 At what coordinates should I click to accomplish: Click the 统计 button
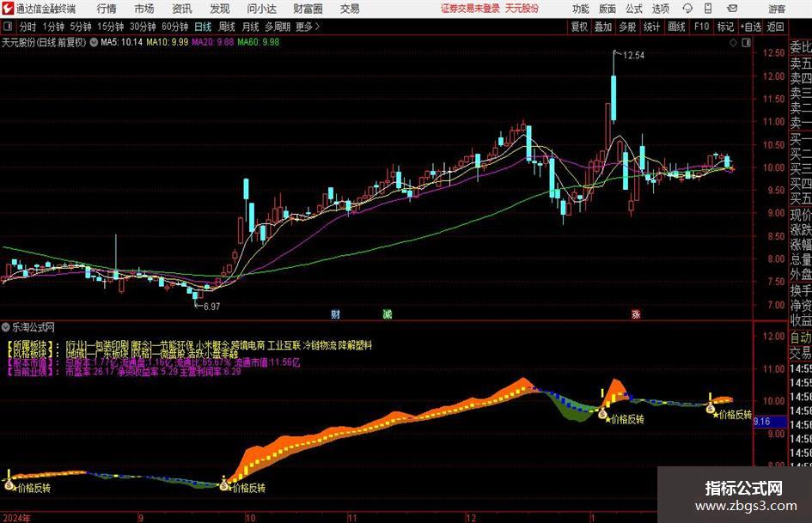coord(651,27)
